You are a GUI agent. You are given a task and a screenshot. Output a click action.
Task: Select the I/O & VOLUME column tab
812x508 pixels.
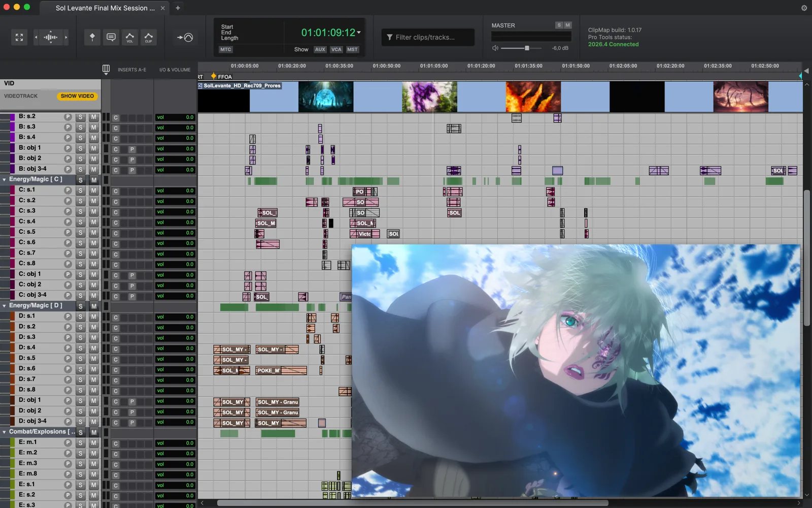click(x=175, y=70)
